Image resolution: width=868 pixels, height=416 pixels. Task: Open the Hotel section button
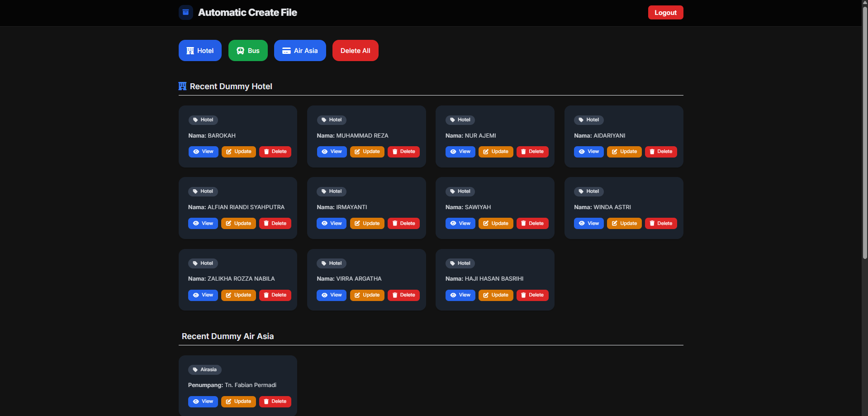[200, 51]
